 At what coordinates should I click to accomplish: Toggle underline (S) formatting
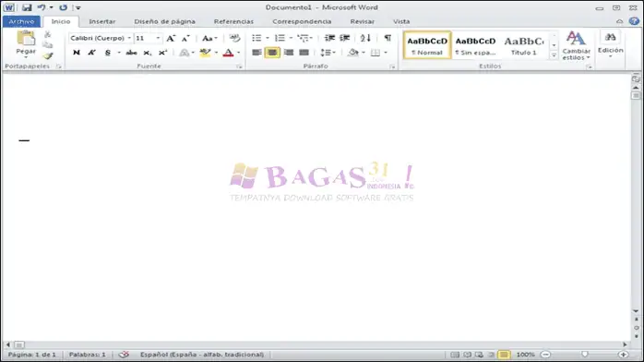108,53
